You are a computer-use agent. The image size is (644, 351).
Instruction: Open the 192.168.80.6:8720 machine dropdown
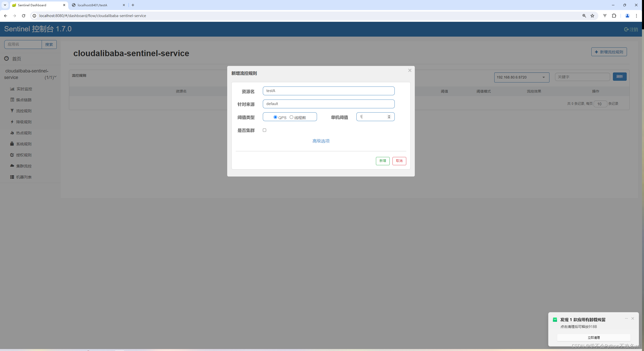[x=521, y=77]
